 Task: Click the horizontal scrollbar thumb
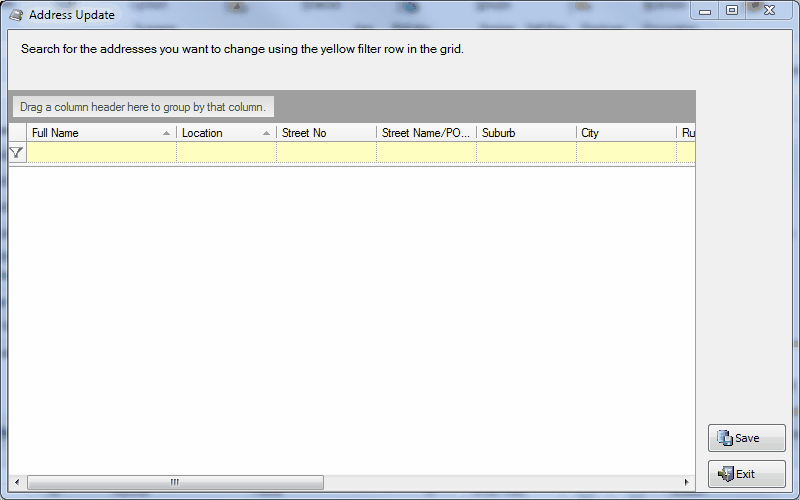[x=175, y=482]
